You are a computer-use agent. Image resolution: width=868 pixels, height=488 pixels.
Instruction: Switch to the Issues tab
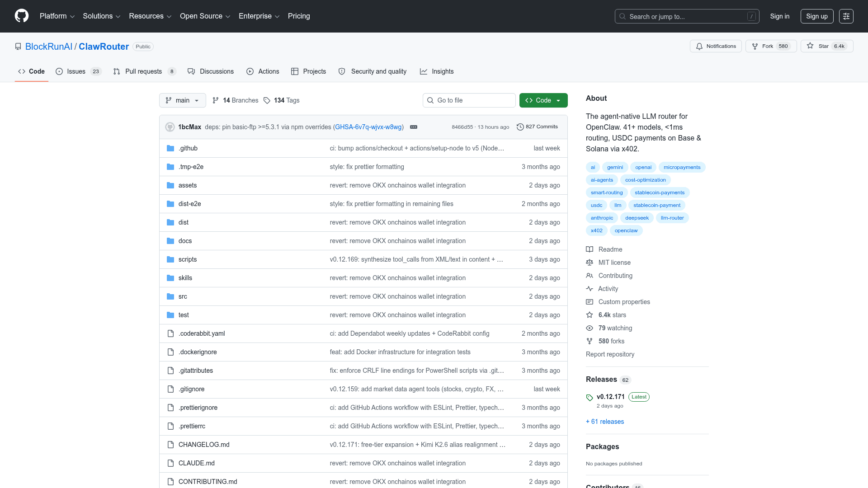(x=79, y=71)
